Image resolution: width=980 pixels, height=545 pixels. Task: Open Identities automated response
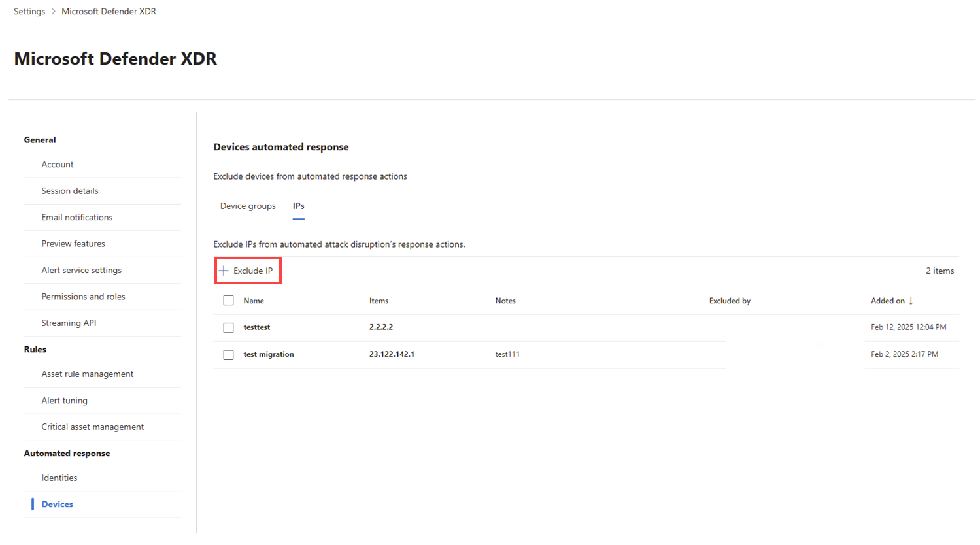pos(59,478)
